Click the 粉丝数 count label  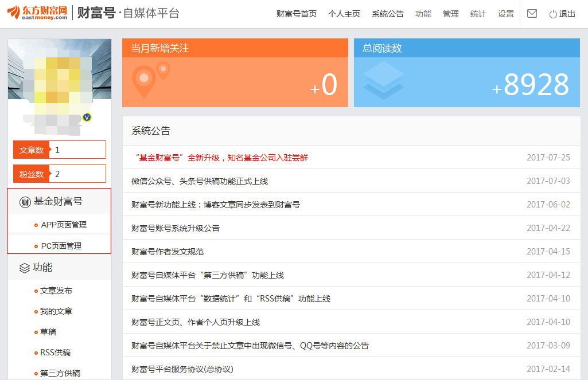point(32,174)
